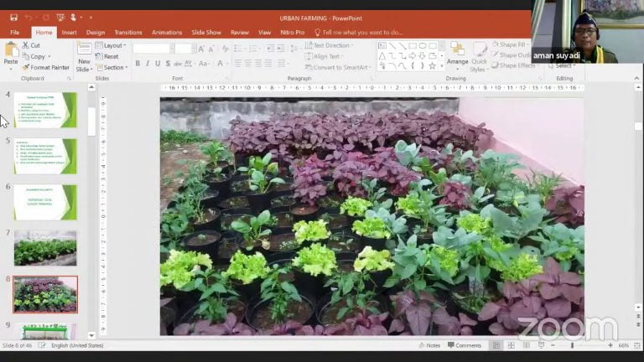Open the File menu

pos(15,33)
